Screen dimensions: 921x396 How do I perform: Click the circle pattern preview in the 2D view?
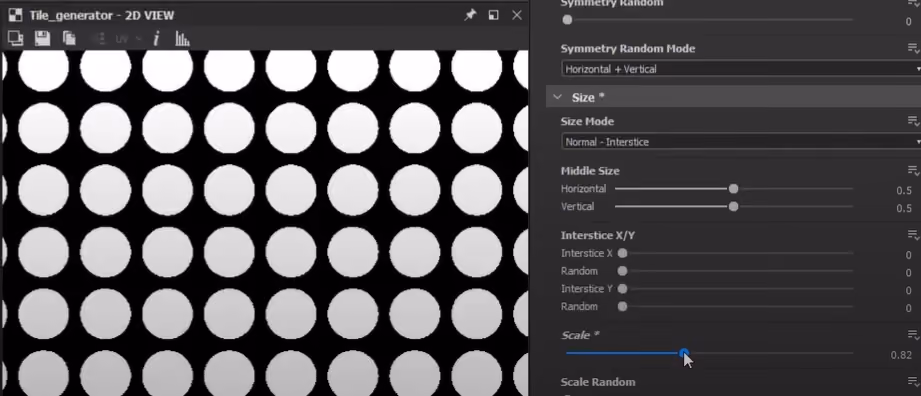pyautogui.click(x=264, y=223)
